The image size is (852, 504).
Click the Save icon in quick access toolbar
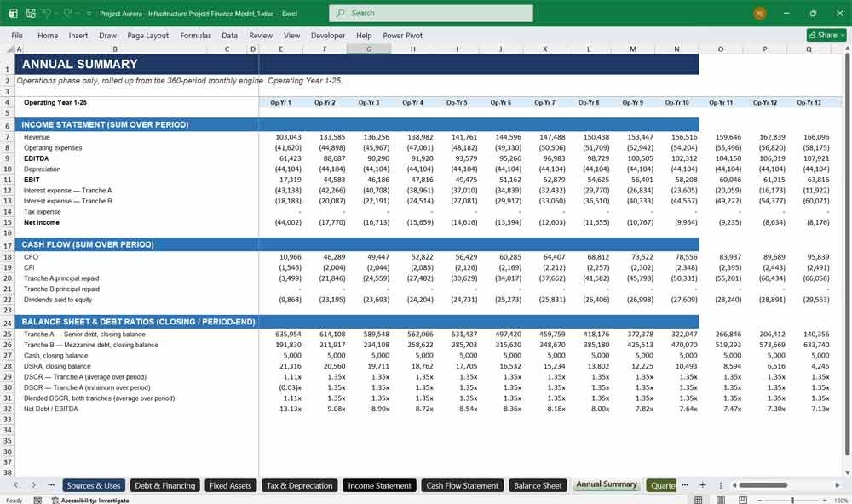31,13
